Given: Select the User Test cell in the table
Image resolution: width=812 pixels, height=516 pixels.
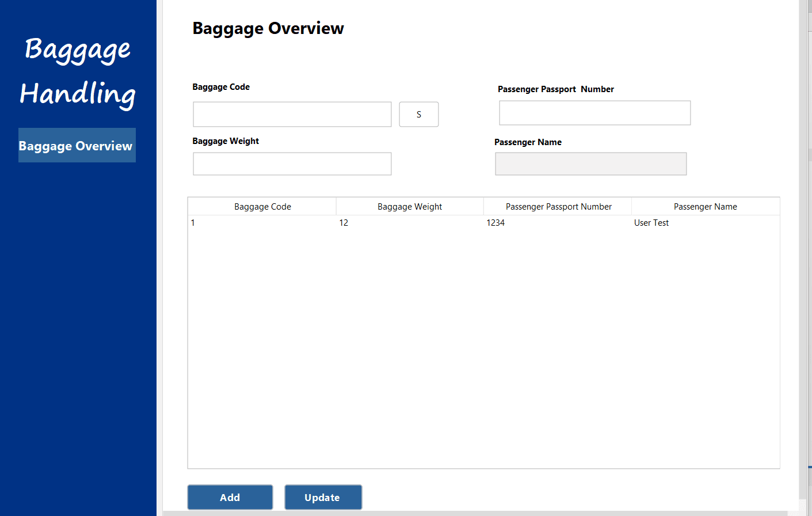Looking at the screenshot, I should pyautogui.click(x=651, y=222).
